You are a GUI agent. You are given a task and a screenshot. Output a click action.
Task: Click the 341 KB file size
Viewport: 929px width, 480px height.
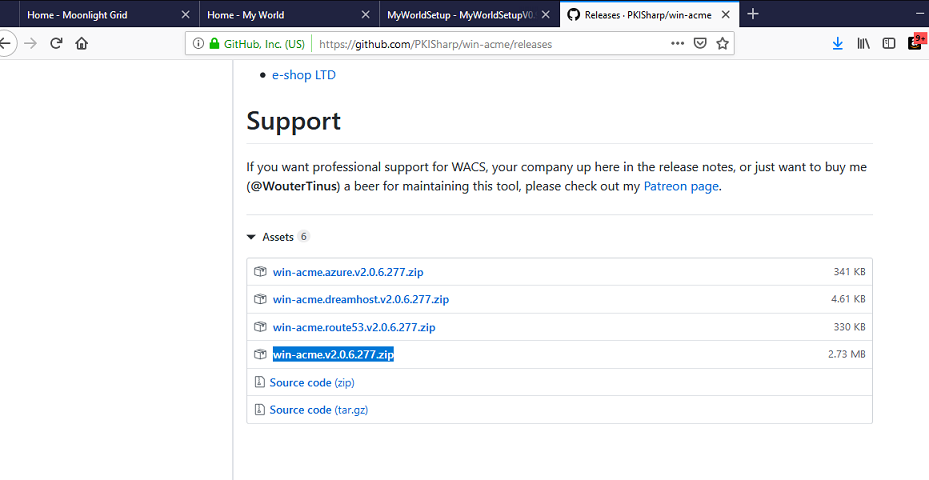850,272
